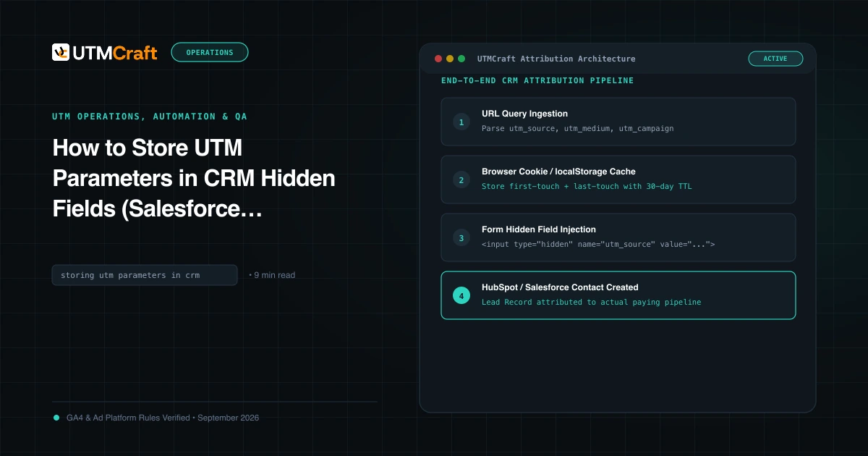
Task: Click 'Lead Record attributed to actual paying pipeline'
Action: tap(592, 302)
